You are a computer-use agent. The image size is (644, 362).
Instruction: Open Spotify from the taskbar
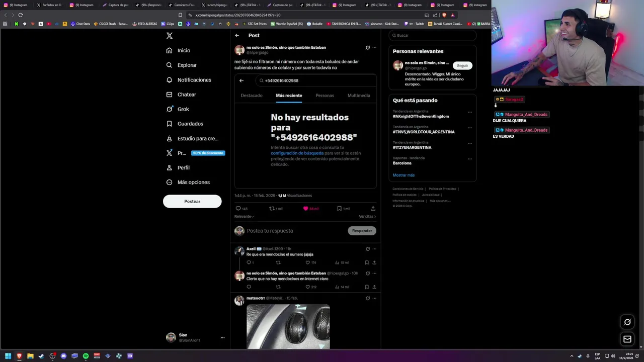pos(86,356)
